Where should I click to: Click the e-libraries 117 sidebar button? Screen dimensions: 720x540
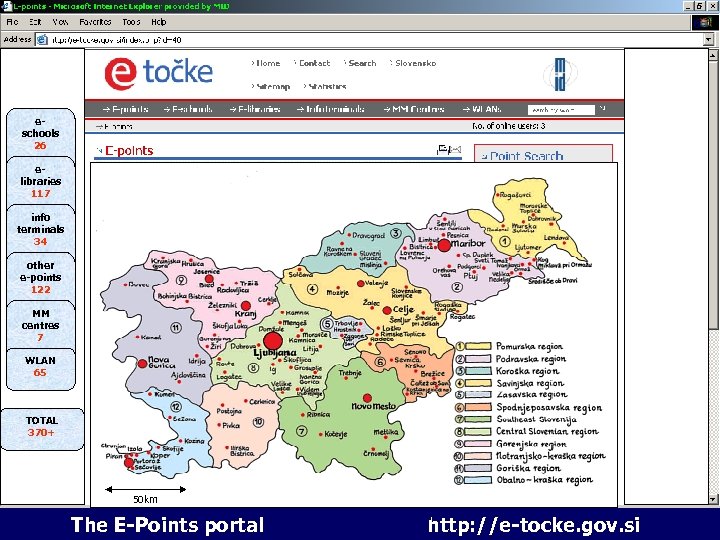tap(40, 182)
